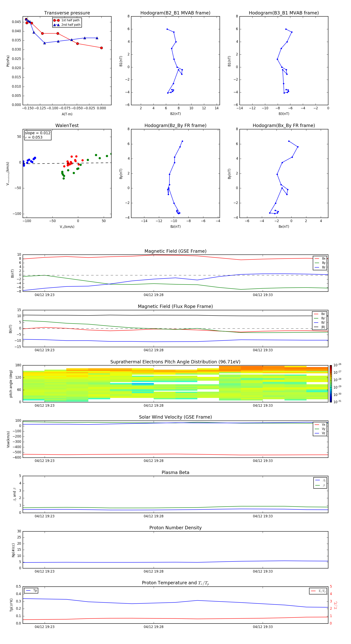Select the '1st half path' legend entry

click(67, 20)
